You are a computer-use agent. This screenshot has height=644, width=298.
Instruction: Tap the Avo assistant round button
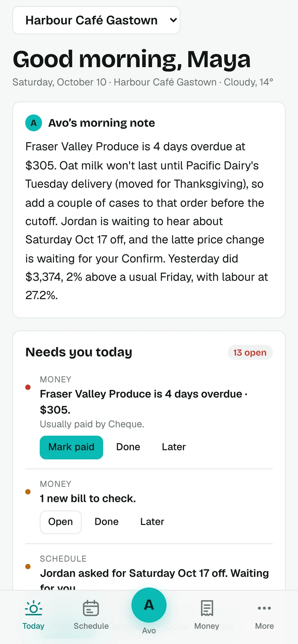149,605
